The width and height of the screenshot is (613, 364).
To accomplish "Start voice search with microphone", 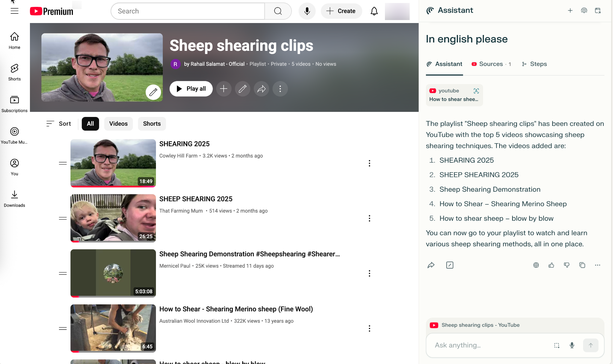I will pyautogui.click(x=307, y=11).
